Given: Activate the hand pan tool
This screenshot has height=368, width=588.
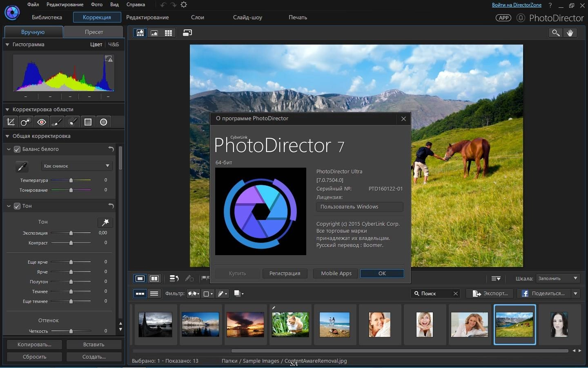Looking at the screenshot, I should point(570,33).
